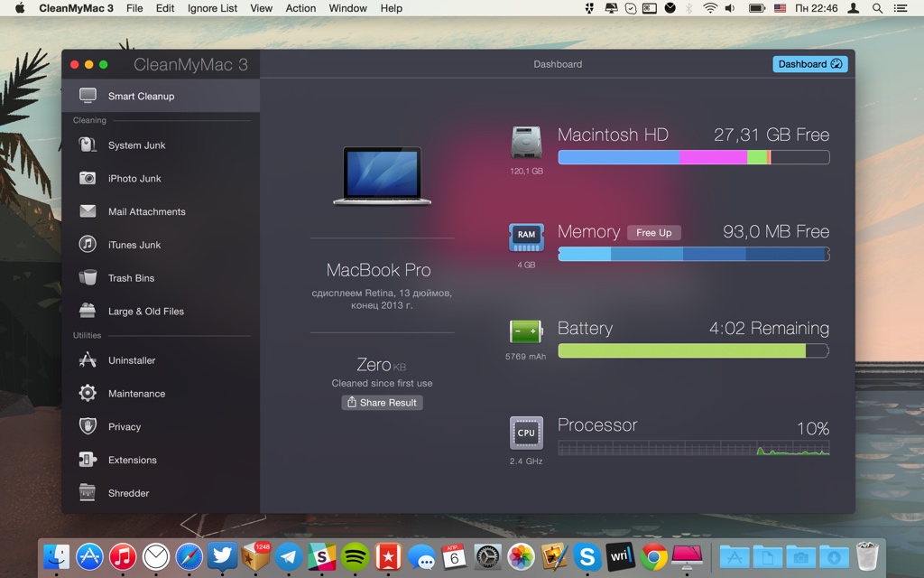Click the Macintosh HD drive icon
Image resolution: width=924 pixels, height=578 pixels.
point(526,142)
